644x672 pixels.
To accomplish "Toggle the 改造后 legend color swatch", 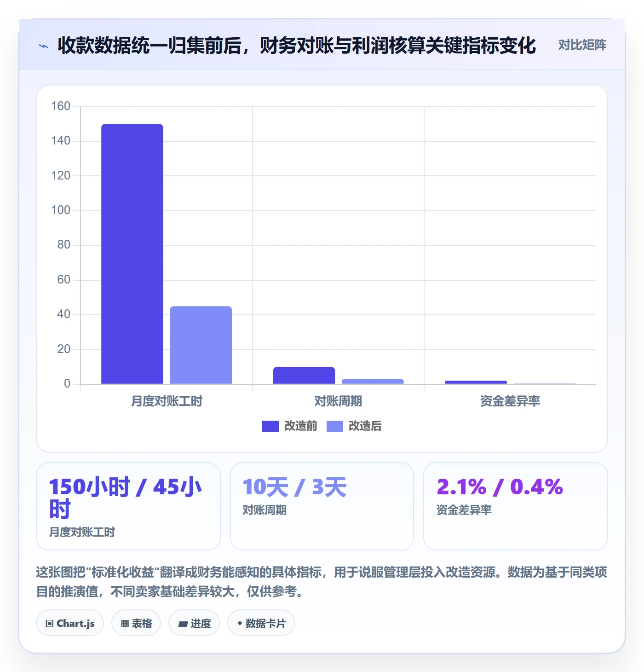I will [335, 426].
